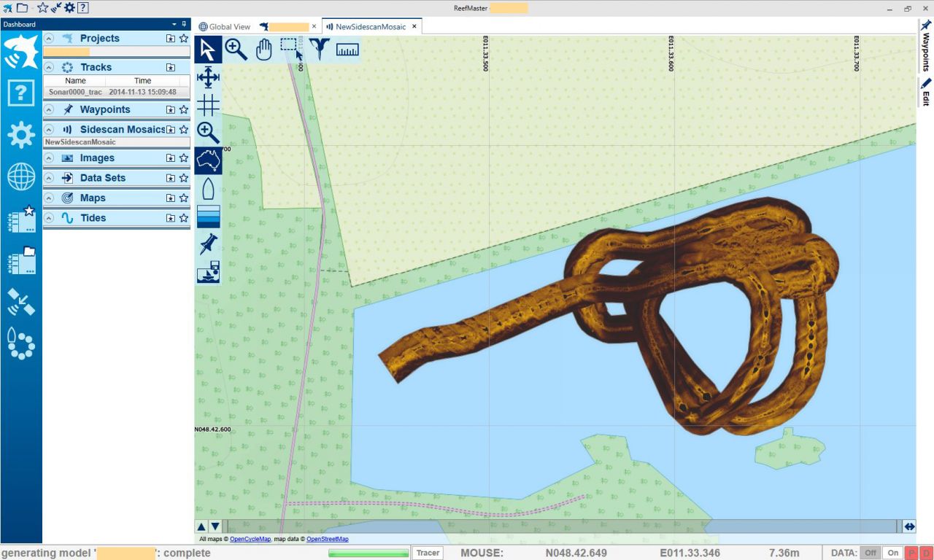This screenshot has height=560, width=934.
Task: Switch to the Global View tab
Action: [224, 26]
